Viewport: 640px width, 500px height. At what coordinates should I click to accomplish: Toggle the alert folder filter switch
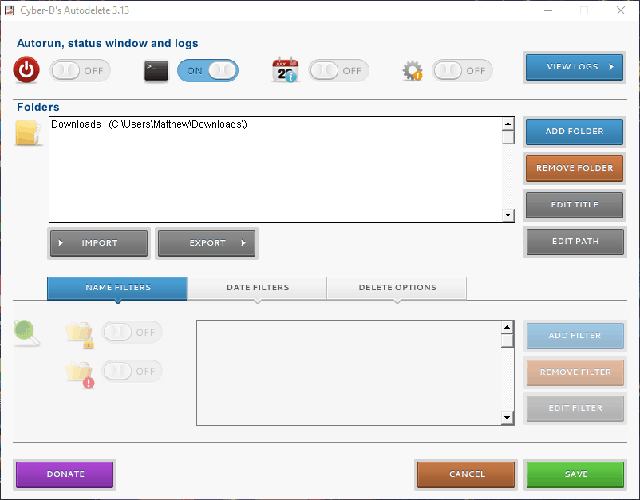(x=131, y=371)
